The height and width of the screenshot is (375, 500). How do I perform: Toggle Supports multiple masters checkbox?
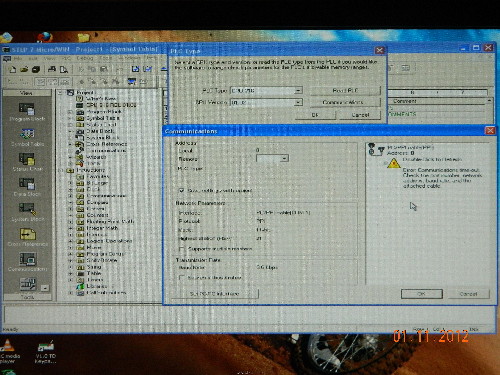click(182, 249)
